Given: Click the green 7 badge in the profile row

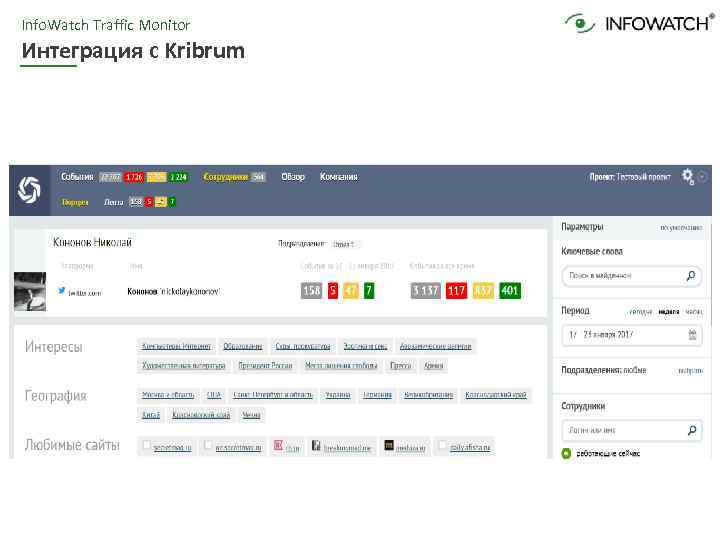Looking at the screenshot, I should click(369, 290).
